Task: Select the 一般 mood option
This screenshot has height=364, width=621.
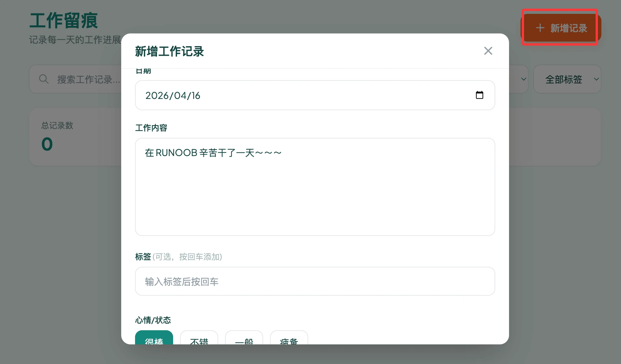Action: [x=244, y=338]
